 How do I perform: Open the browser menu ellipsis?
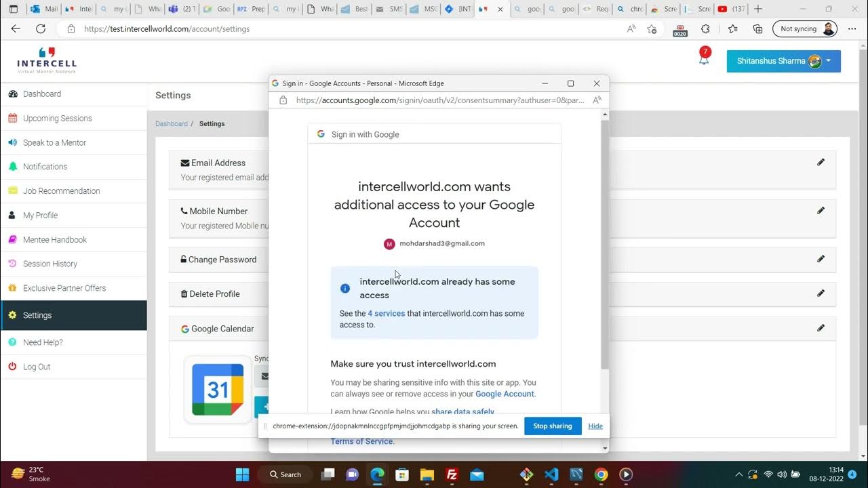852,29
